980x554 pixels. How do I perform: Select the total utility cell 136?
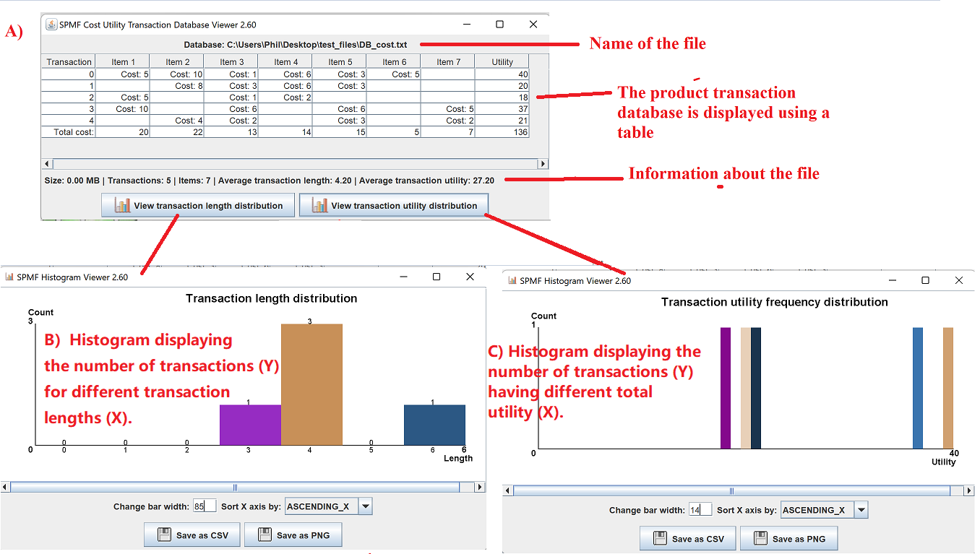(502, 132)
